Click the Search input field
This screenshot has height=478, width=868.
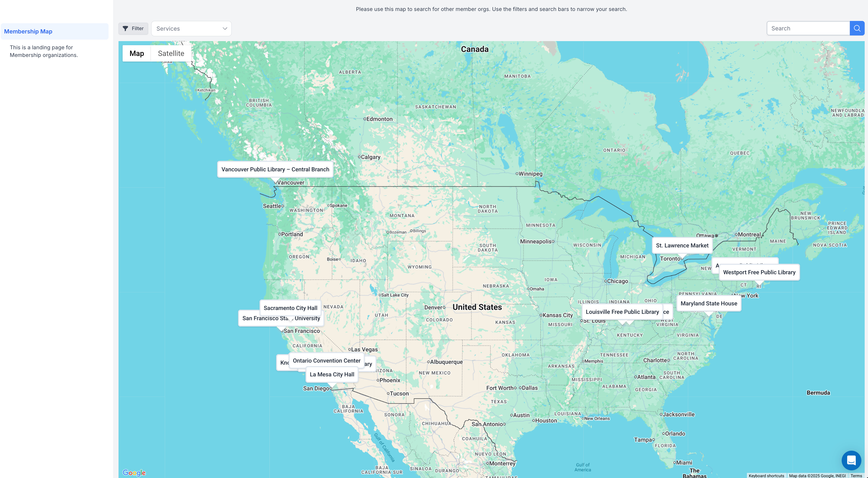(808, 28)
